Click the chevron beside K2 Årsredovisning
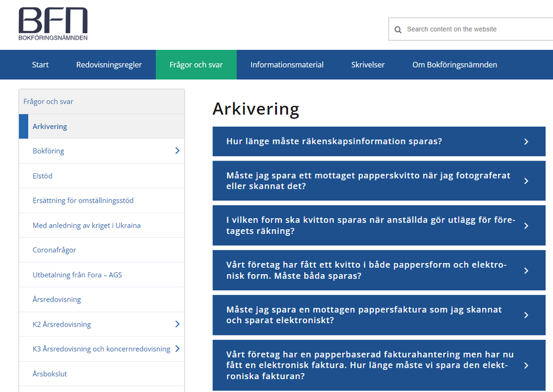Viewport: 553px width, 392px height. coord(177,324)
